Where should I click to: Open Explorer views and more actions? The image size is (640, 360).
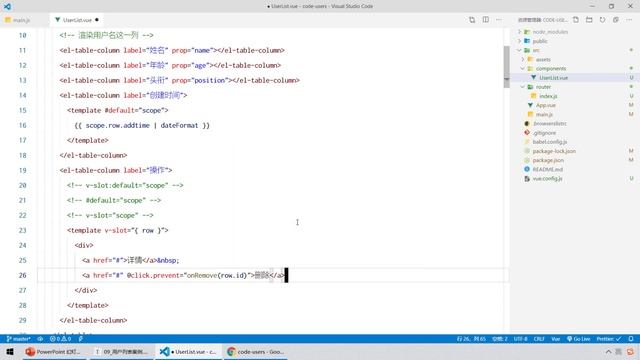pos(629,20)
